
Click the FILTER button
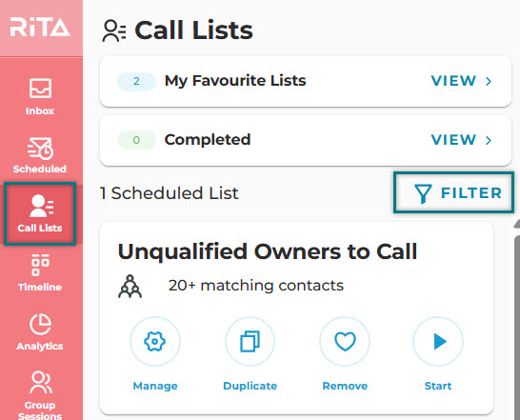coord(453,192)
